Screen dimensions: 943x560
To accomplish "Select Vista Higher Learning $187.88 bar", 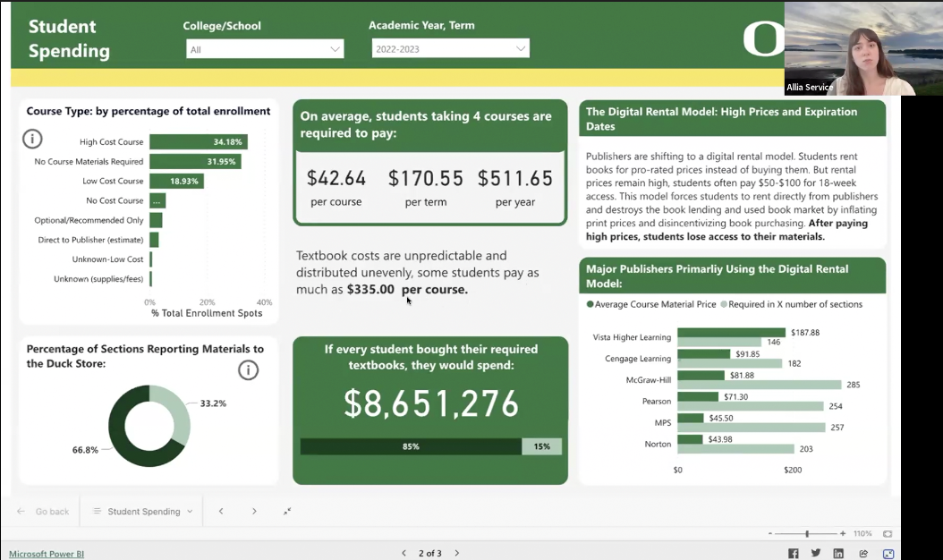I will 731,332.
